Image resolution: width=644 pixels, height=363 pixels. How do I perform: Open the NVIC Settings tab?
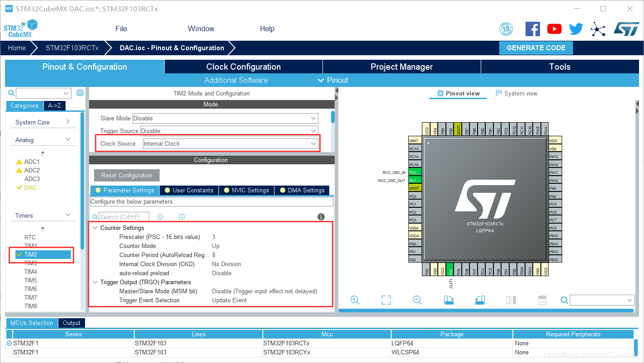point(246,190)
